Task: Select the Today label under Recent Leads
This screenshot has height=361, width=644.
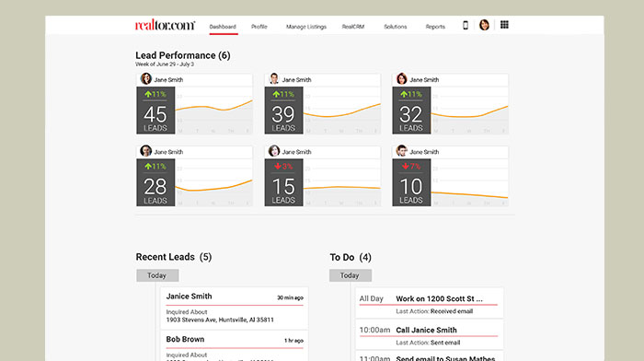Action: [x=157, y=275]
